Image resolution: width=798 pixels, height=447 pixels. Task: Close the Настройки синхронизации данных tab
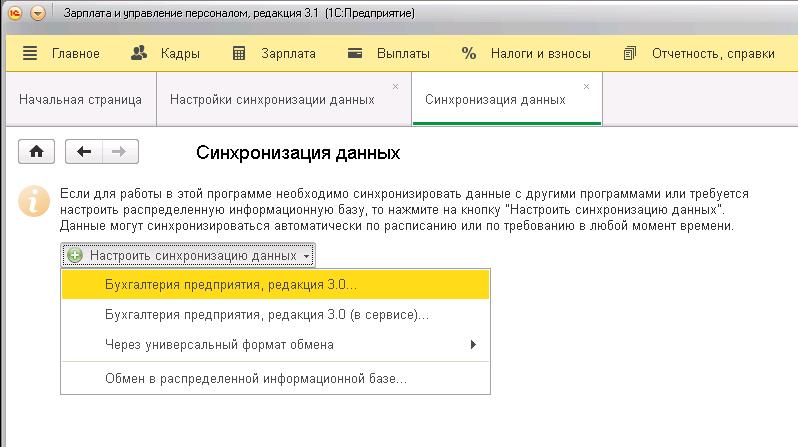coord(395,87)
